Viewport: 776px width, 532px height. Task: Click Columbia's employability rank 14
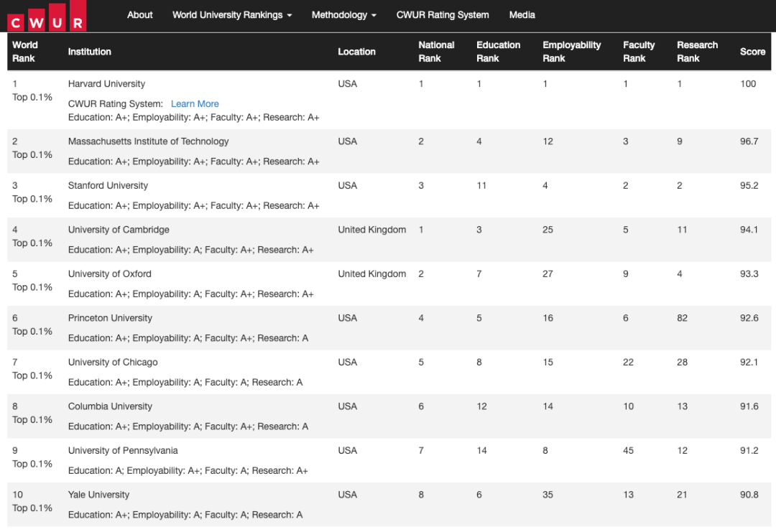(x=548, y=406)
